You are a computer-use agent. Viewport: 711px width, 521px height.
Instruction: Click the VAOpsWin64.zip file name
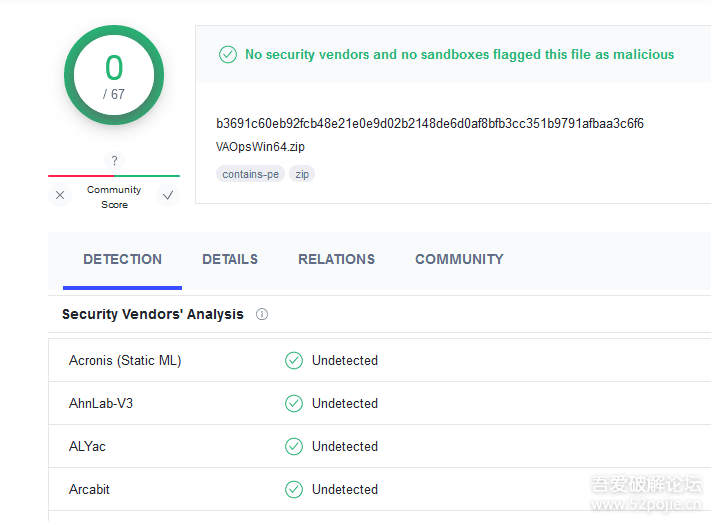(x=260, y=147)
